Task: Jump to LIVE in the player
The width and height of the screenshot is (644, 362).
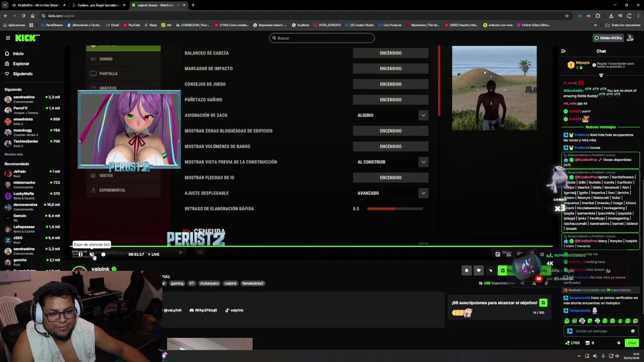Action: tap(153, 254)
